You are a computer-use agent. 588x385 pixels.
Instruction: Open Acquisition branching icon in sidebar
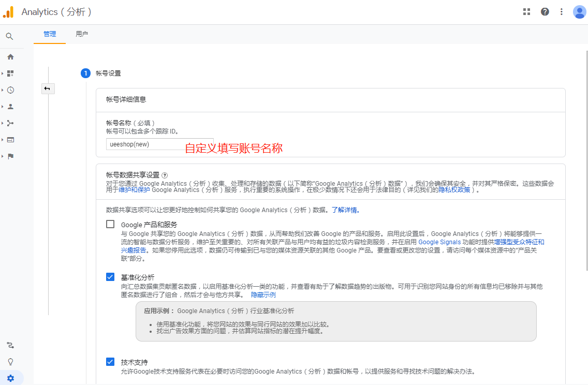coord(10,123)
